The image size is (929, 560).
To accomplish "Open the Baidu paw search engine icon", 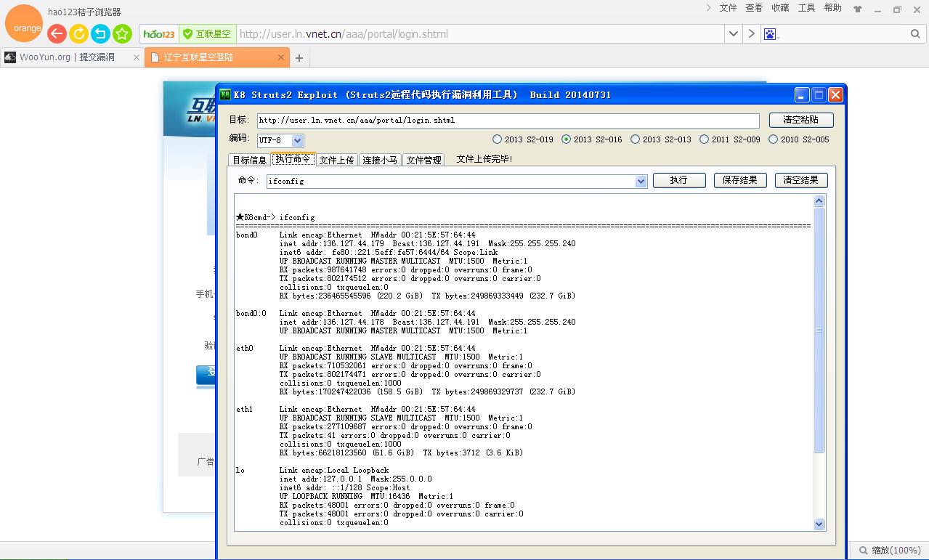I will click(x=770, y=34).
